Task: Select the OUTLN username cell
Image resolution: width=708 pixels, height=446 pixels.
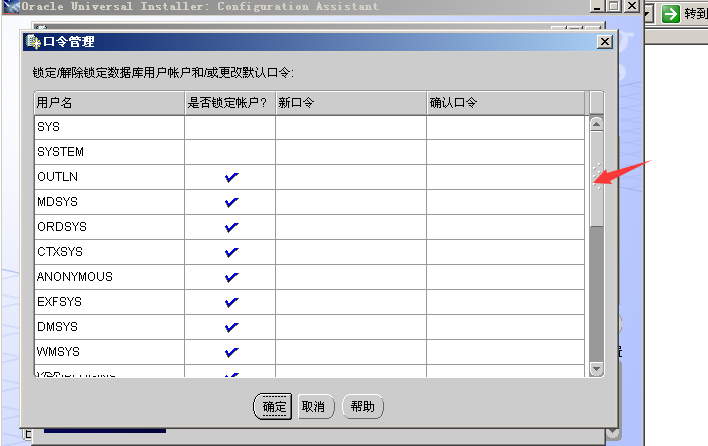Action: click(x=109, y=177)
